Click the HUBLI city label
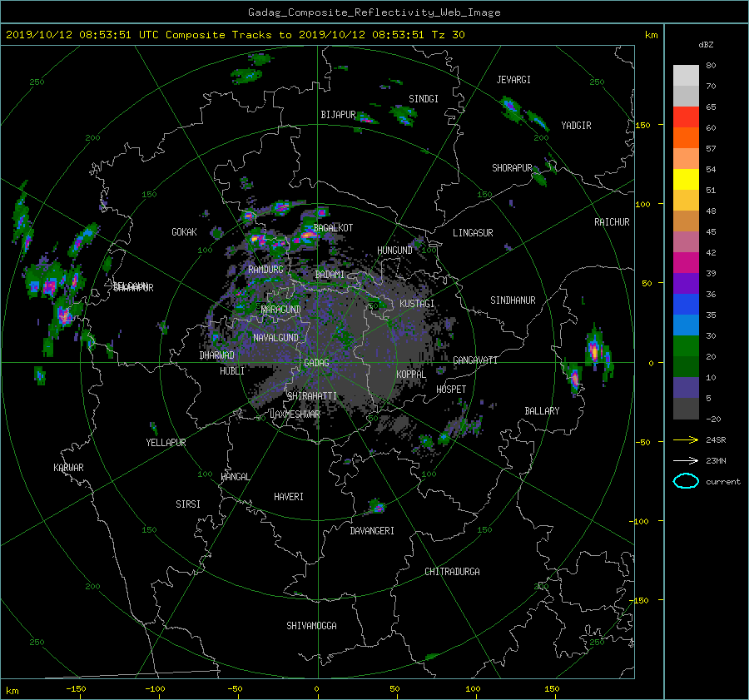Viewport: 749px width, 700px height. coord(232,371)
